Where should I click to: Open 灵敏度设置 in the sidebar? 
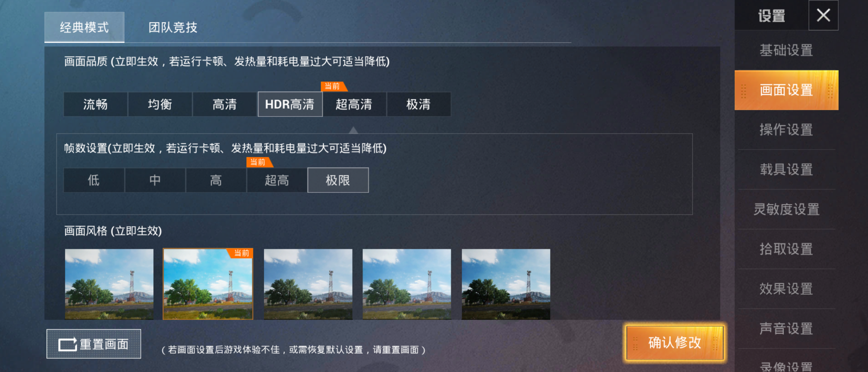(786, 209)
